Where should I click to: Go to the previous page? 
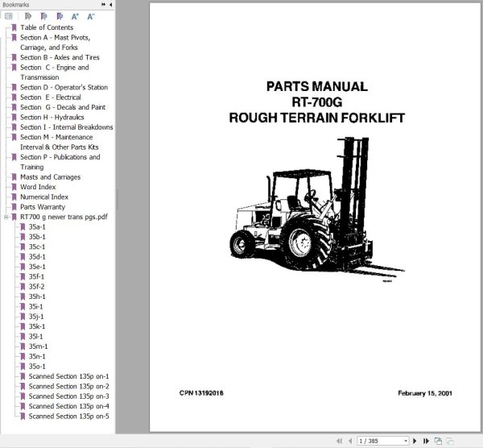tap(350, 441)
